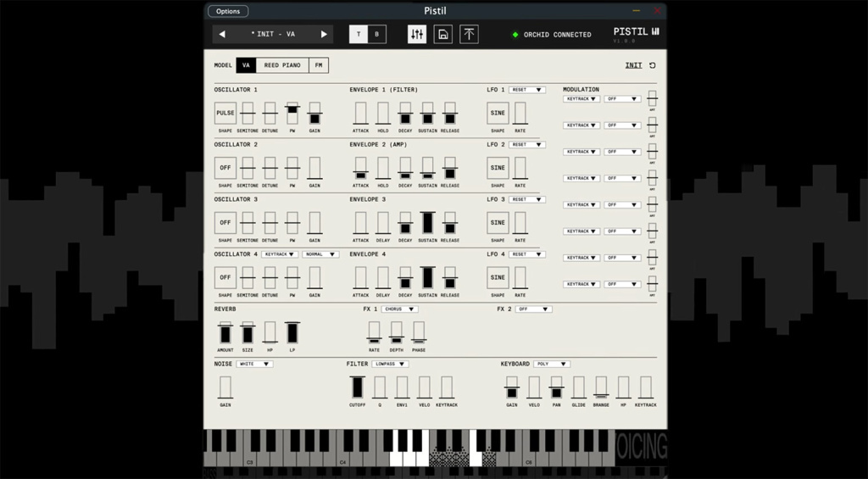Toggle LFO 1 SINE shape button

tap(498, 113)
